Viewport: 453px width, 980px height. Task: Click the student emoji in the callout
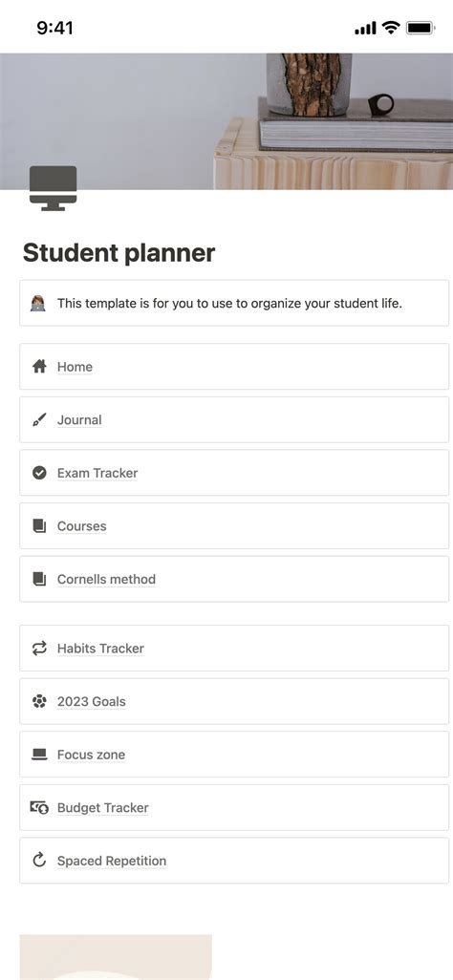coord(38,304)
